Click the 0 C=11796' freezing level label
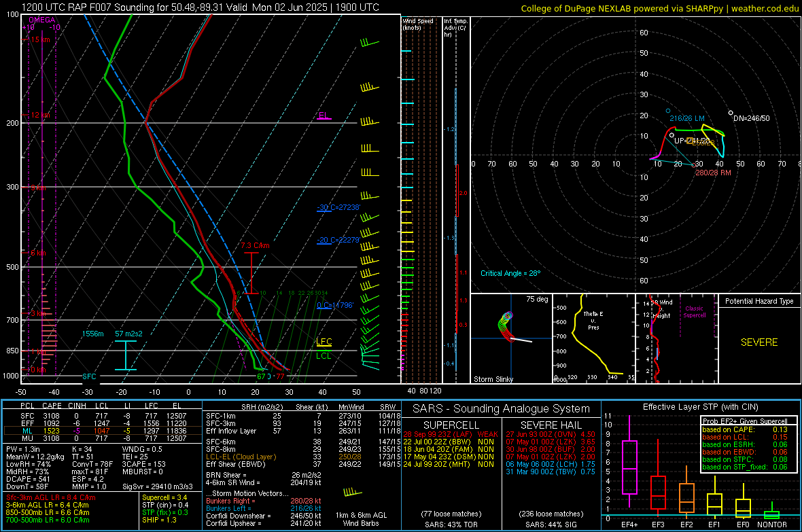 click(x=335, y=305)
